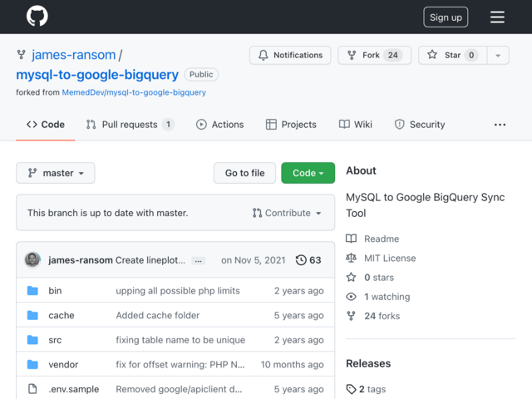Open the vendor folder
The height and width of the screenshot is (399, 532).
pyautogui.click(x=63, y=364)
